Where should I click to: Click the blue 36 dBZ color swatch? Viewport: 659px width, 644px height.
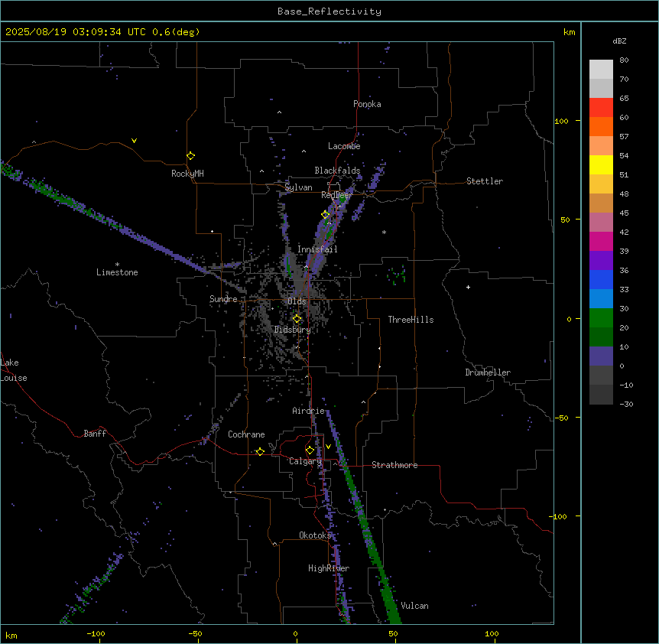tap(601, 279)
